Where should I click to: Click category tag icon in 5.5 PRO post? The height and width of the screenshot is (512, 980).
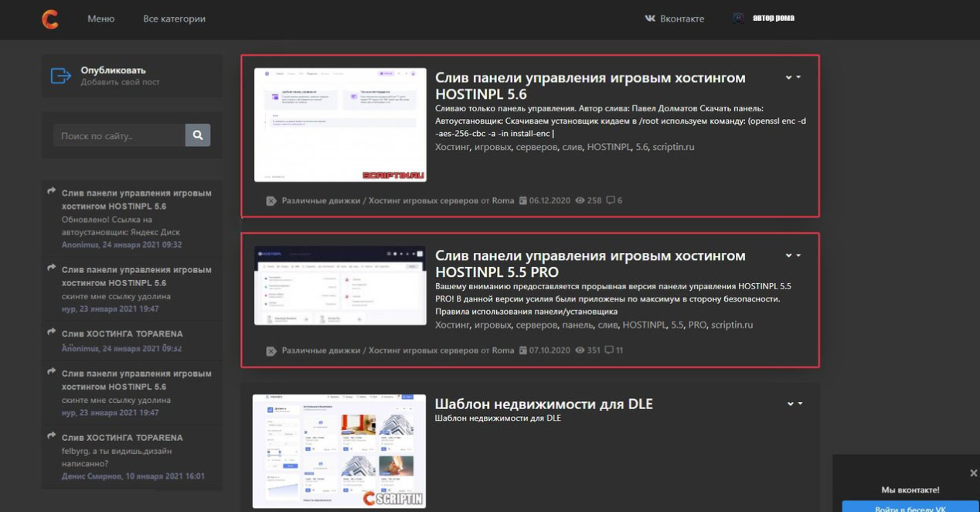tap(271, 351)
